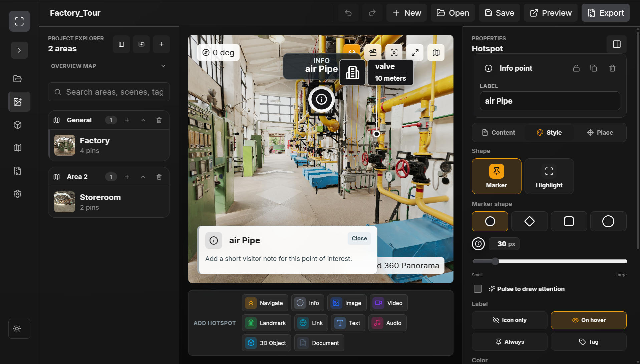640x364 pixels.
Task: Toggle the Project Explorer panel layout icon
Action: [121, 44]
